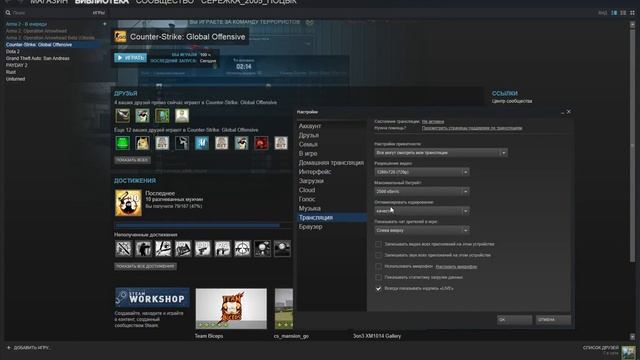Click the plus icon next to Добавить игру
The width and height of the screenshot is (640, 360).
point(9,348)
